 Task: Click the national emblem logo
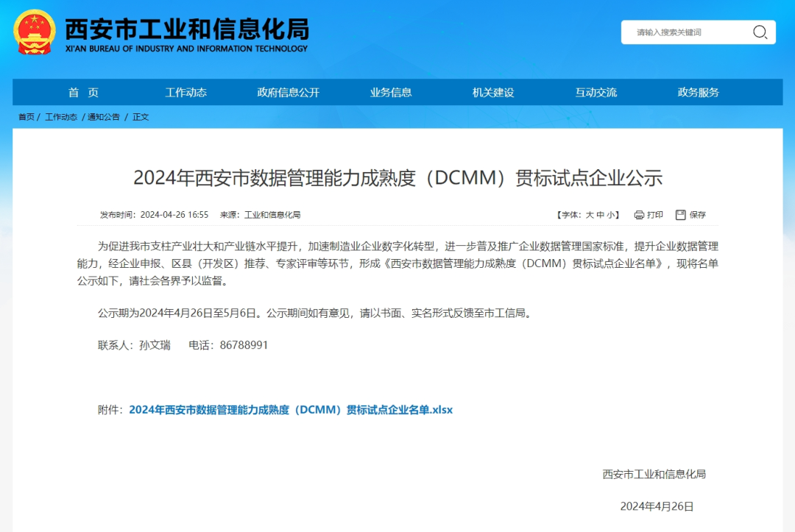34,32
